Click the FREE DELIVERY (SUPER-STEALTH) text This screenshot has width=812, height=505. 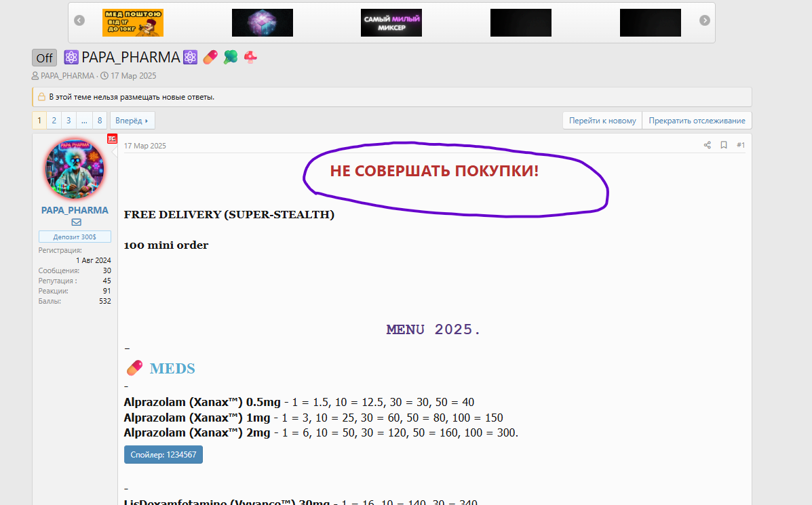[x=229, y=215]
